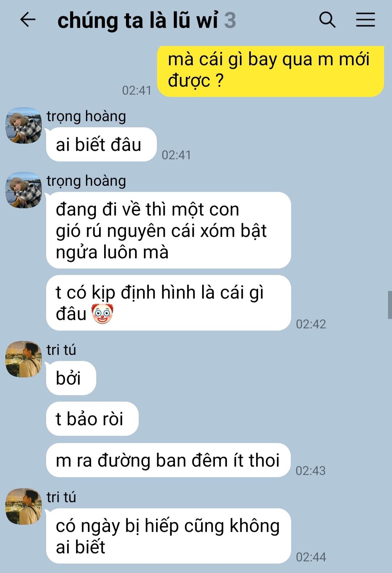Image resolution: width=392 pixels, height=573 pixels.
Task: Tap the clown emoji in message
Action: 102,314
